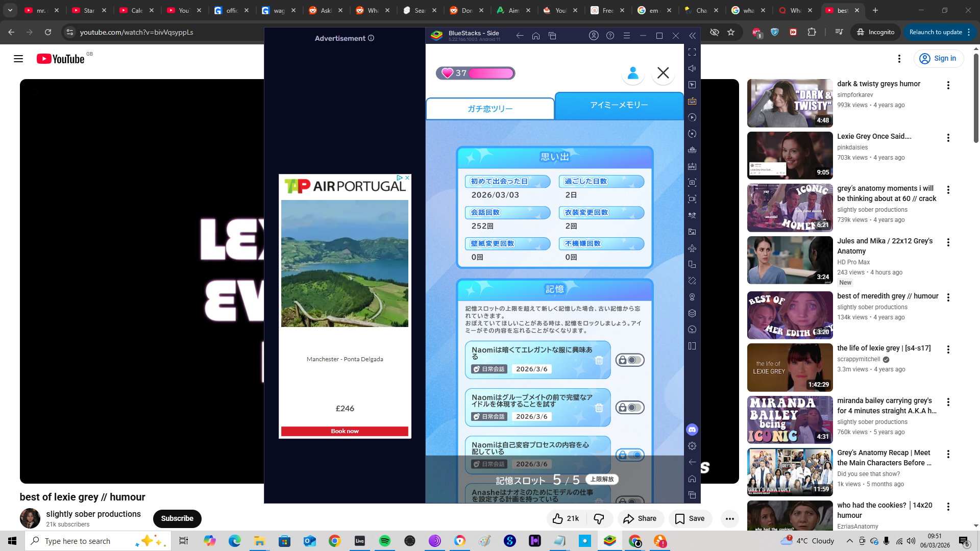Click the BlueStacks volume speaker icon
This screenshot has height=551, width=980.
[692, 68]
